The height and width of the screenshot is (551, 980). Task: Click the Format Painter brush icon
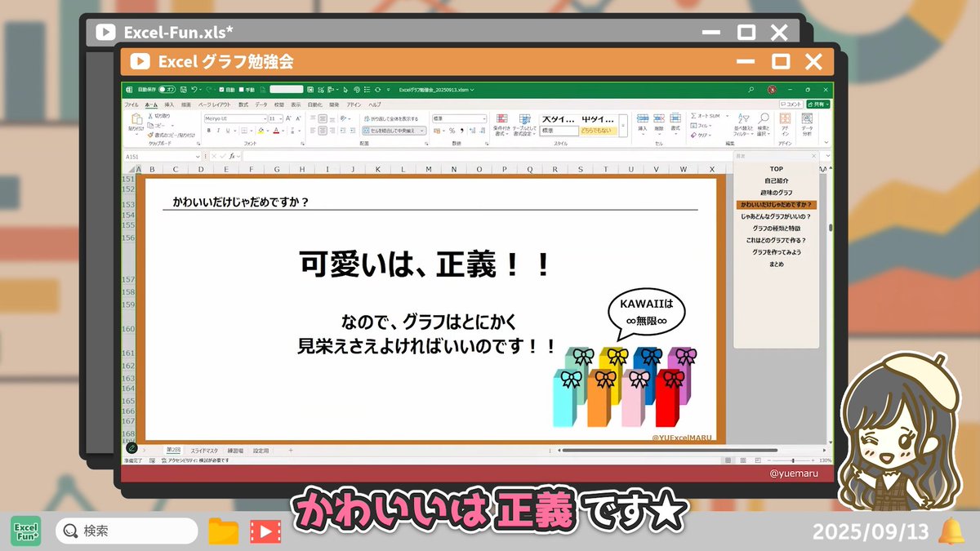click(150, 135)
